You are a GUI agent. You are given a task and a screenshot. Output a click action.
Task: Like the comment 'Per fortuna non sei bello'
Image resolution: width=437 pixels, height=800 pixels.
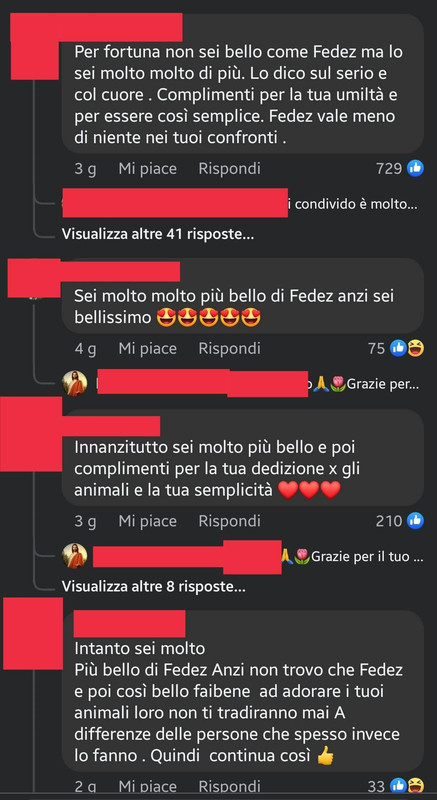point(147,169)
